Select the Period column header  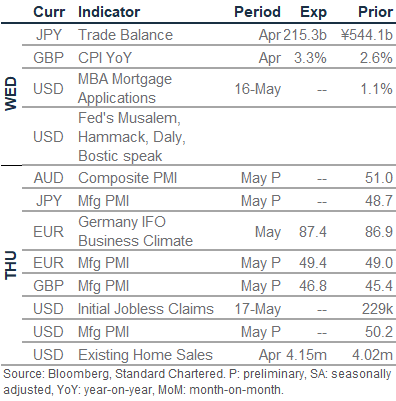(257, 12)
